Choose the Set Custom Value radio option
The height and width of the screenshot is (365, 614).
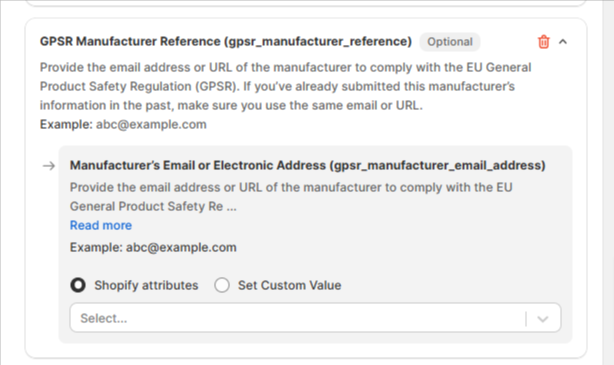(222, 285)
